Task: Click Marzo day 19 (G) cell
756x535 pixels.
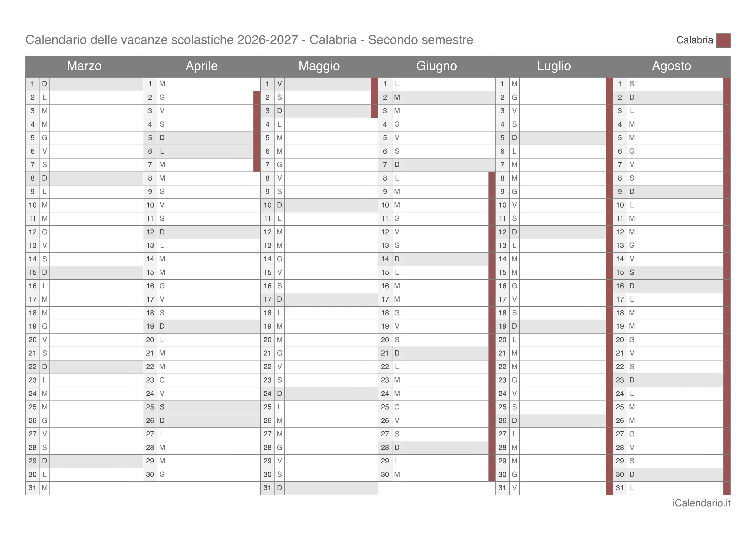Action: [x=84, y=326]
